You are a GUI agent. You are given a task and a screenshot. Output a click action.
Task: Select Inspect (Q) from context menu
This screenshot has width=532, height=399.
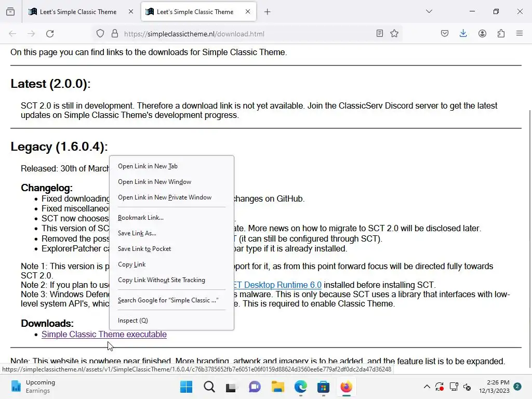click(x=171, y=321)
